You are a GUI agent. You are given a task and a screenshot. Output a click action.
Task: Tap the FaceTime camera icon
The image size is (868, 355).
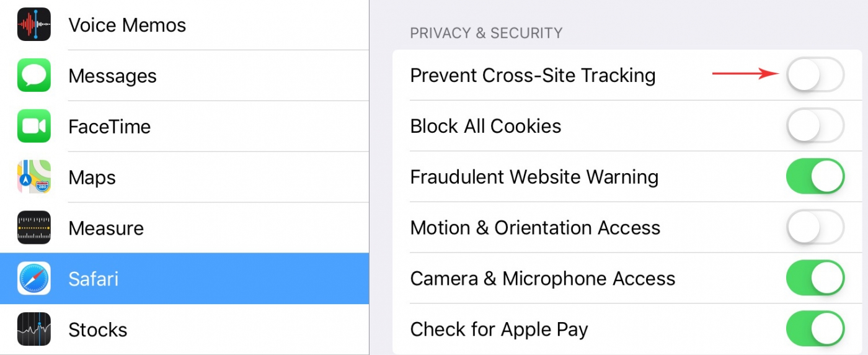34,127
